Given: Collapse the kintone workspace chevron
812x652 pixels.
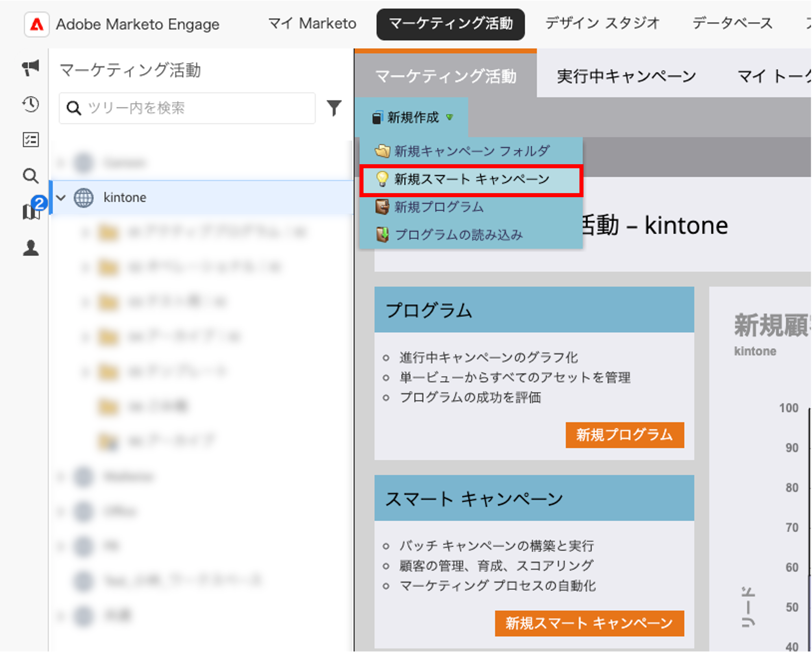Looking at the screenshot, I should (61, 198).
